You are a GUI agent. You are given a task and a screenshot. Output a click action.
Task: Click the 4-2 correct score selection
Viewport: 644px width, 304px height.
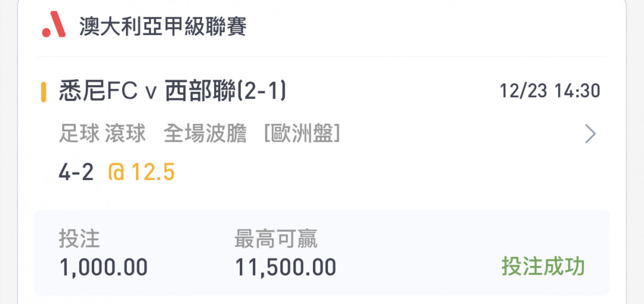76,173
